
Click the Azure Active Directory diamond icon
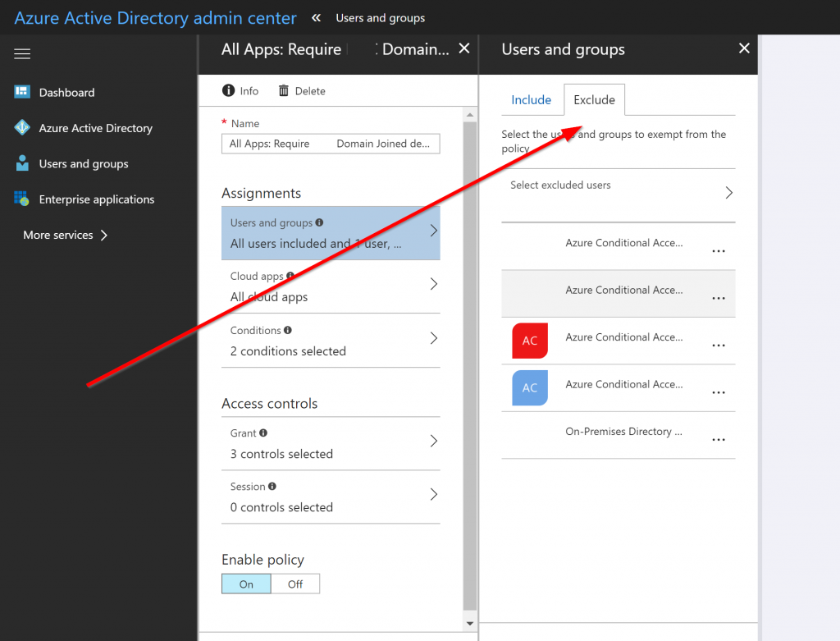point(22,127)
